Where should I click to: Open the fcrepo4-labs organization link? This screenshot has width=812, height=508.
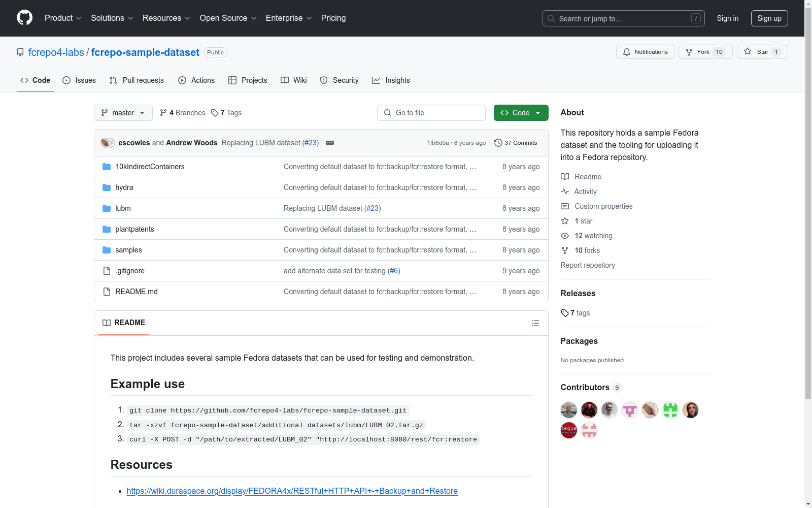56,52
